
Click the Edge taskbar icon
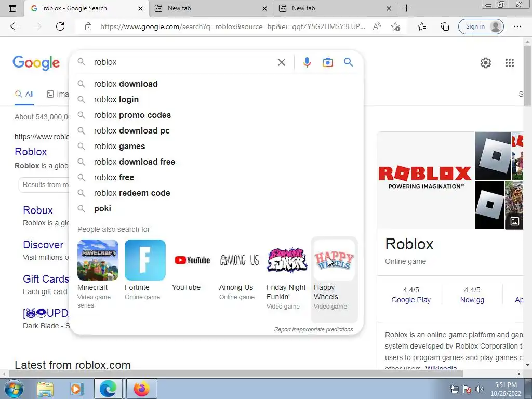pos(108,389)
